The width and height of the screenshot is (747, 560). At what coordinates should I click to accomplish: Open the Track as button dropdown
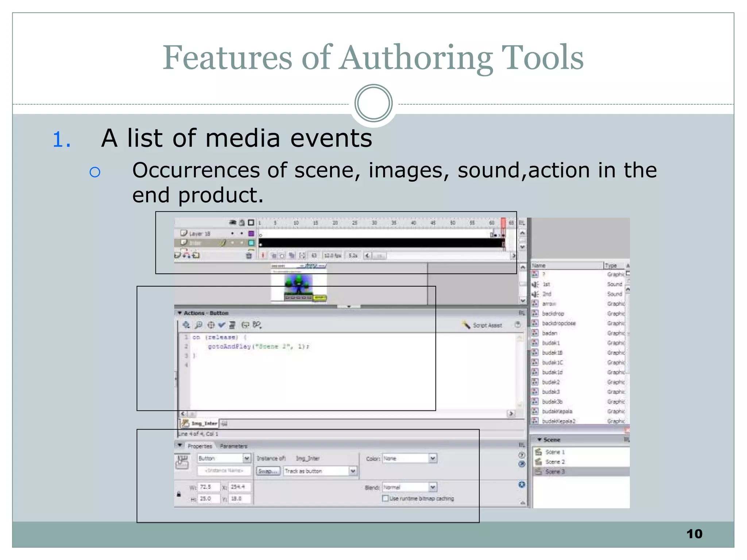tap(320, 471)
